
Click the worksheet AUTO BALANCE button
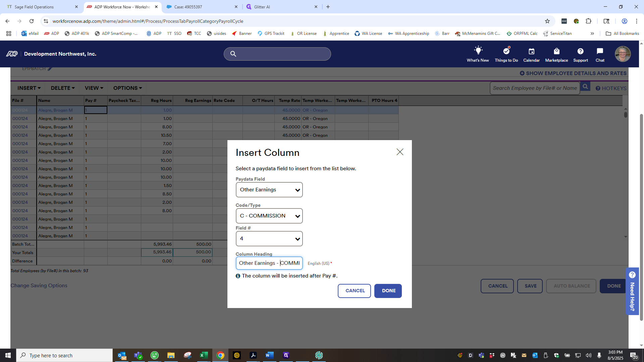click(571, 286)
